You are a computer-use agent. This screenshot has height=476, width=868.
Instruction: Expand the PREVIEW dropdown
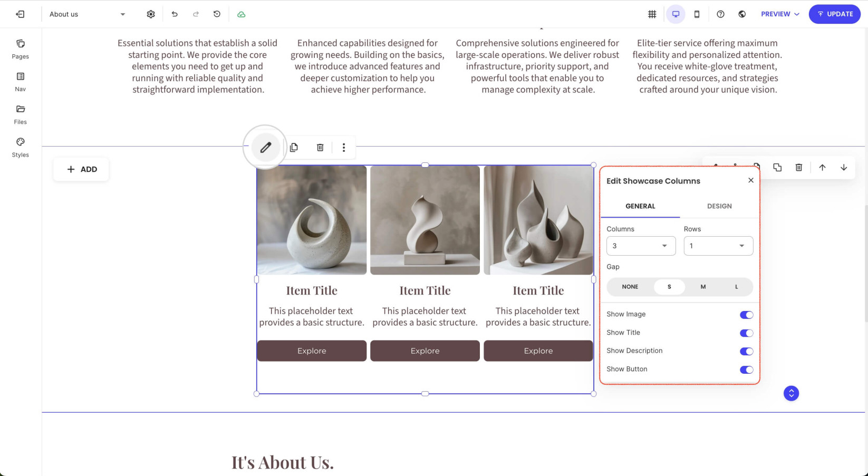pos(779,14)
